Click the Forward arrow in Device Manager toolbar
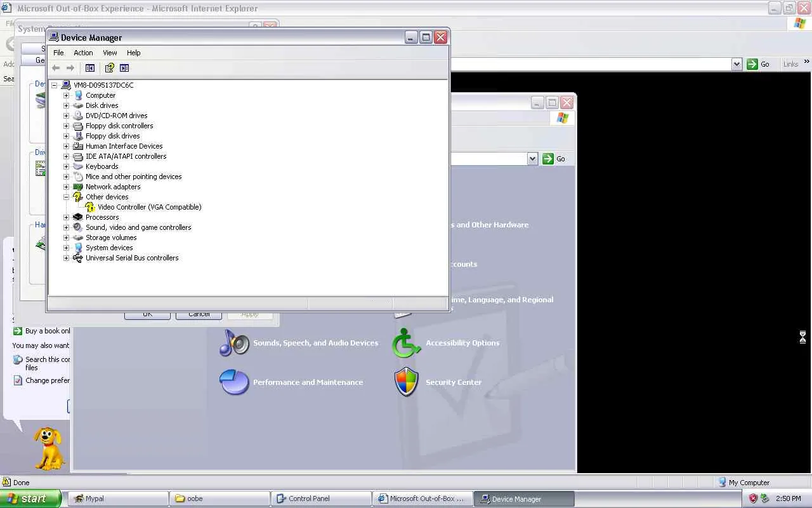Image resolution: width=812 pixels, height=508 pixels. (x=70, y=68)
